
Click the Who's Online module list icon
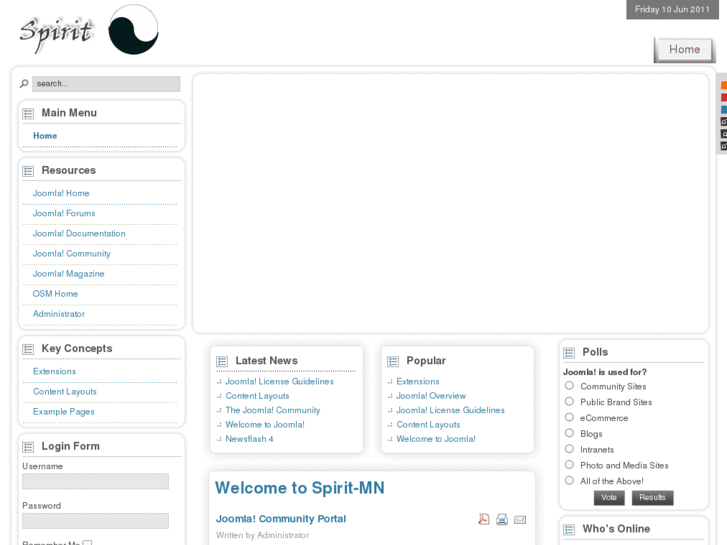(x=569, y=530)
